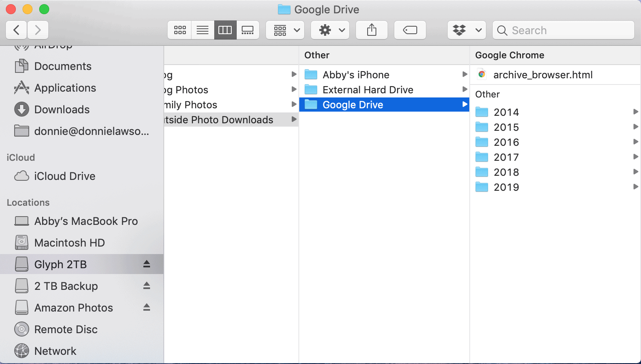Select Glyph 2TB drive in the sidebar
The image size is (641, 364).
click(82, 264)
